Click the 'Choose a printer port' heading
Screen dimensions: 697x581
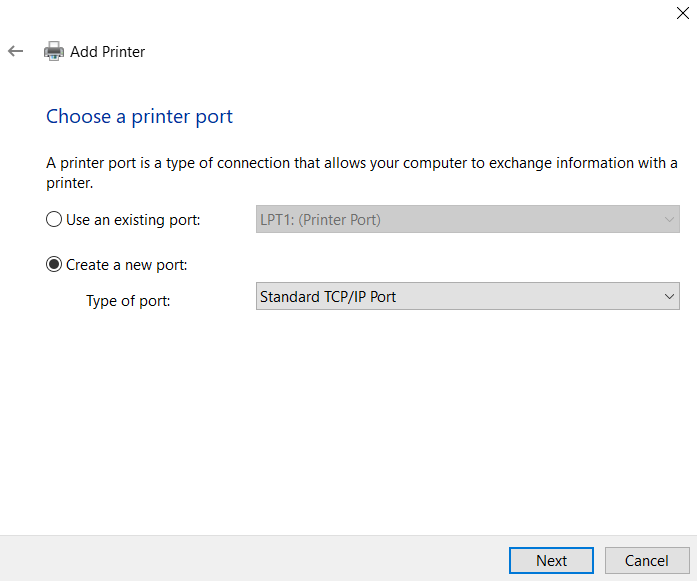pos(139,116)
